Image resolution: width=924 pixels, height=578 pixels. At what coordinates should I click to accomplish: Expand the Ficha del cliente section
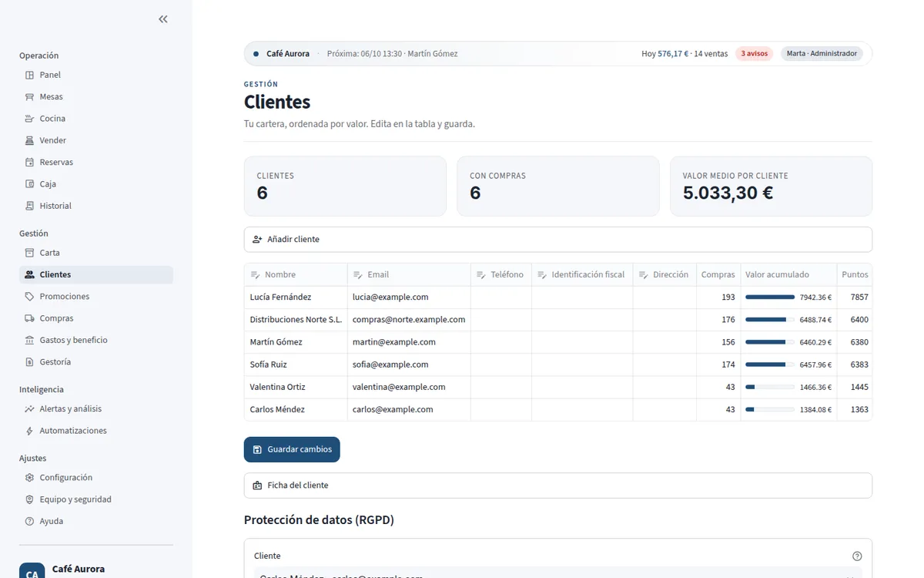point(558,486)
